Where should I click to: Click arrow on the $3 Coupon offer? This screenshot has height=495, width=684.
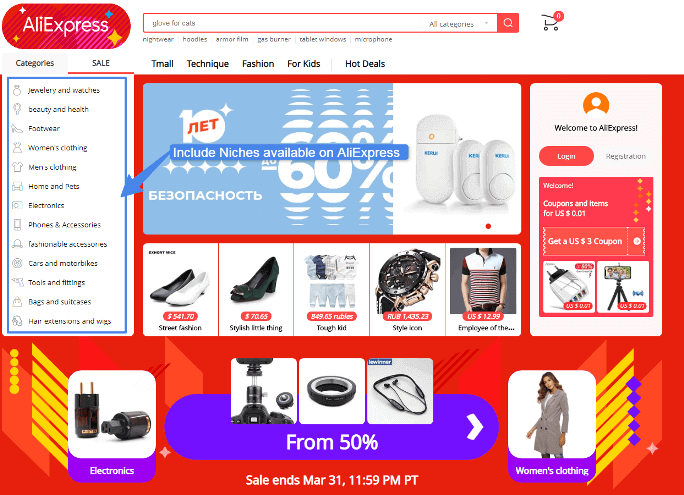click(x=637, y=241)
